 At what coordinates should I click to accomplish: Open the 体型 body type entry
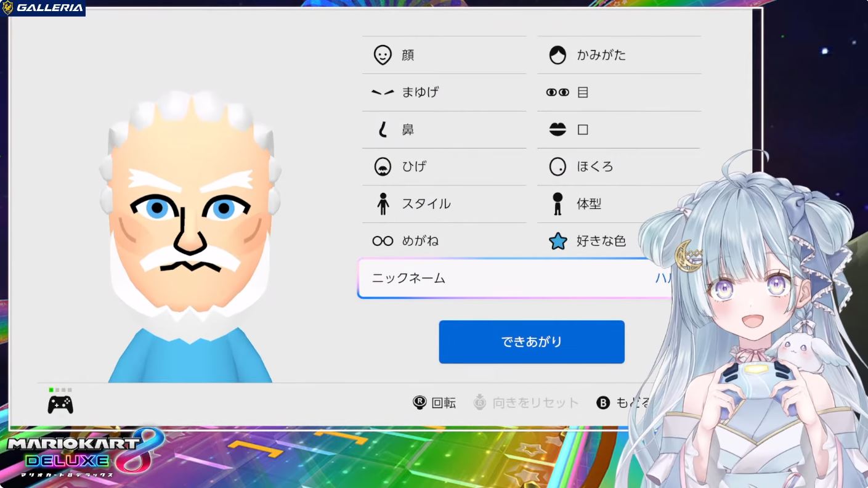[x=619, y=204]
